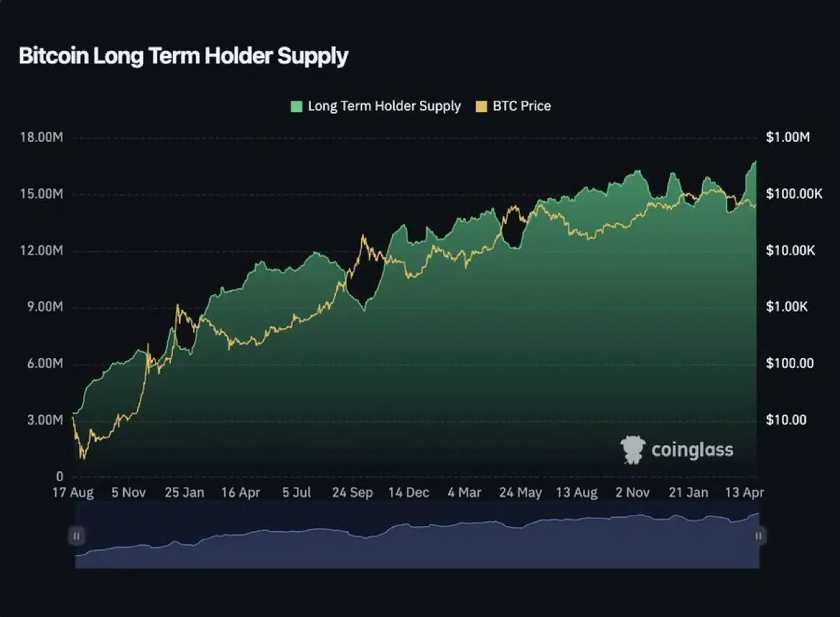840x617 pixels.
Task: Grab the right range slider handle
Action: [x=759, y=537]
